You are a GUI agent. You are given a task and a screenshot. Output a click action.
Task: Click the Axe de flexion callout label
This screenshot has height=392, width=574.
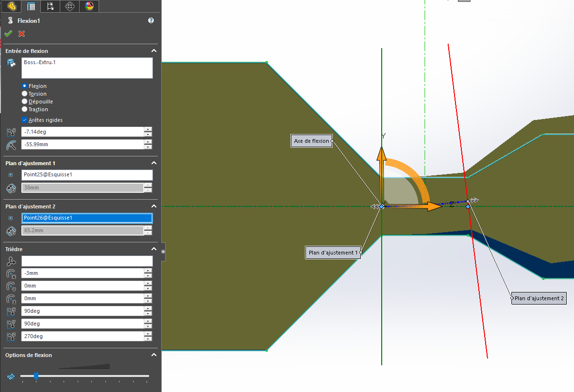(x=312, y=141)
